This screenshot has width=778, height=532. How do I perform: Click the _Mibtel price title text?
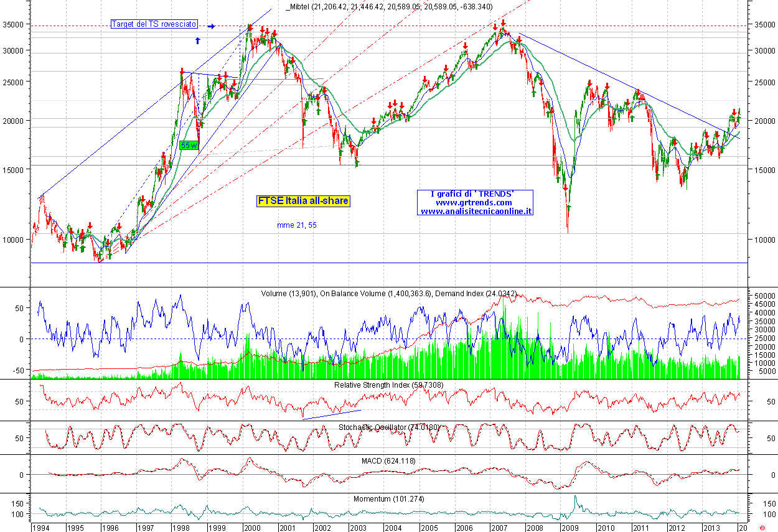click(389, 7)
